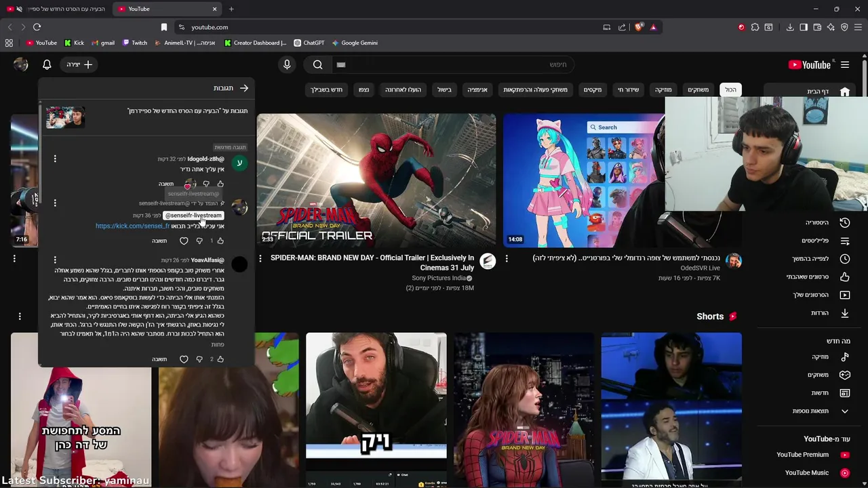The width and height of the screenshot is (868, 488).
Task: Open the Brave Wallet icon
Action: point(817,27)
